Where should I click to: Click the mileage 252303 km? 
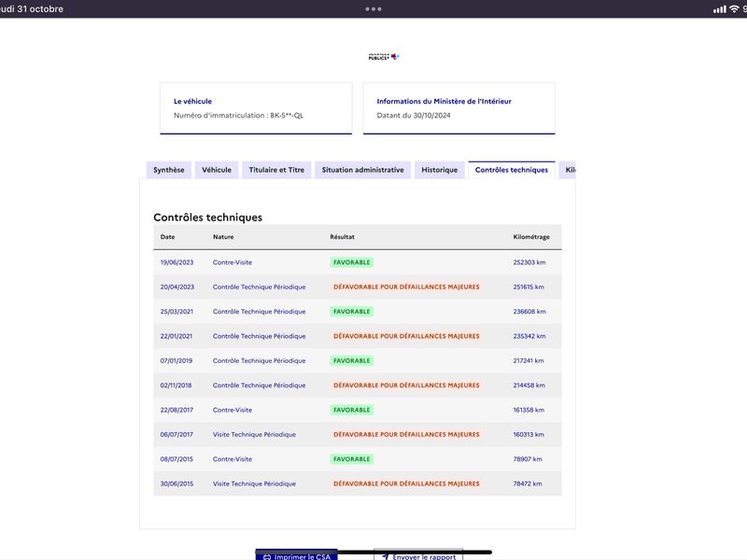point(529,262)
